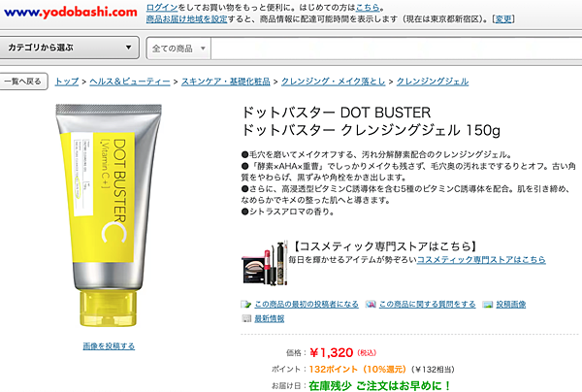Screen dimensions: 582x392
Task: Open クレンジング・メイク落とし breadcrumb link
Action: pyautogui.click(x=334, y=82)
